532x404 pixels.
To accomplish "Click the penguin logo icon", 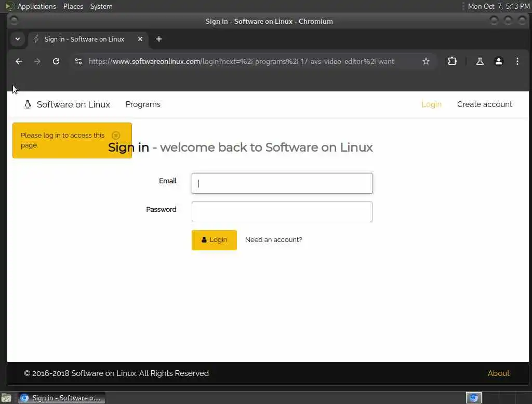I will point(28,104).
